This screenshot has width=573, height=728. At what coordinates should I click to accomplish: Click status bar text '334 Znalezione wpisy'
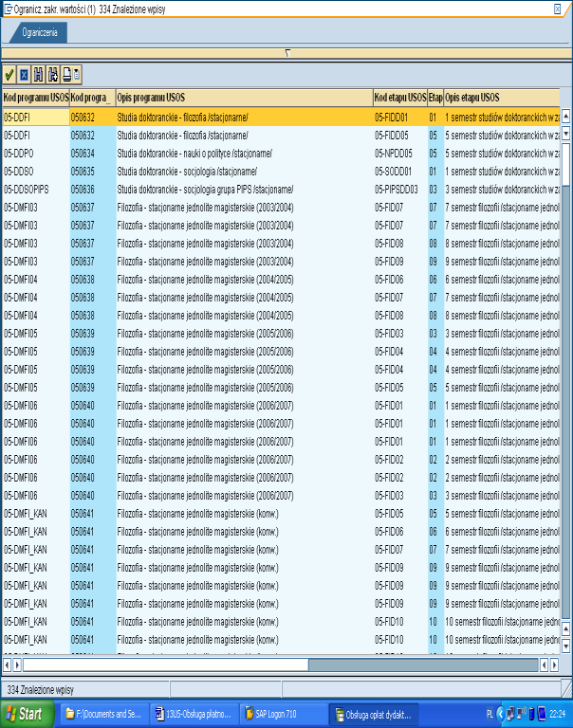[x=41, y=690]
